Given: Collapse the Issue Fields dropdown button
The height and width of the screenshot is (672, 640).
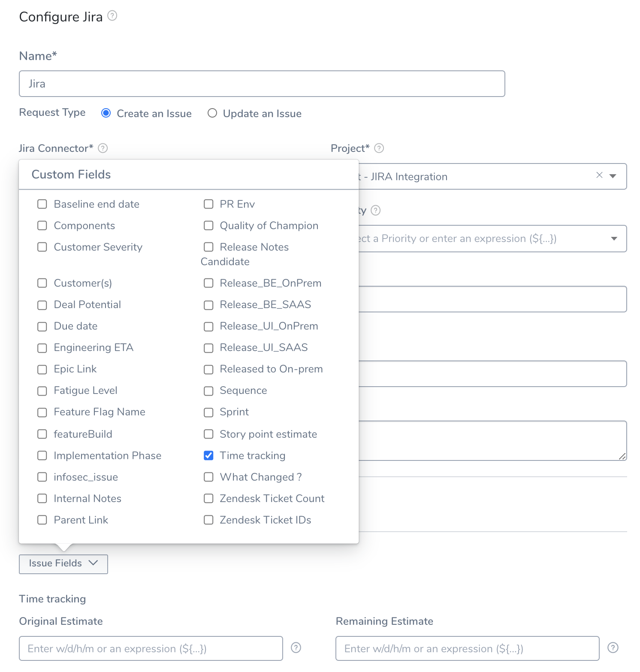Looking at the screenshot, I should [63, 564].
